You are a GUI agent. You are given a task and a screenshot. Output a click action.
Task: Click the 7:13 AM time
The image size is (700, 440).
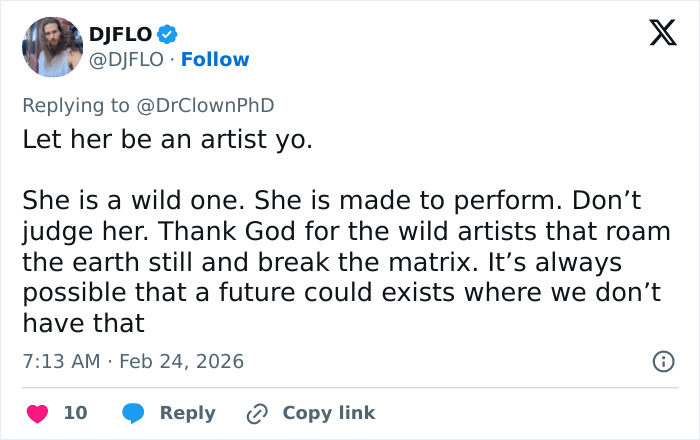[61, 361]
